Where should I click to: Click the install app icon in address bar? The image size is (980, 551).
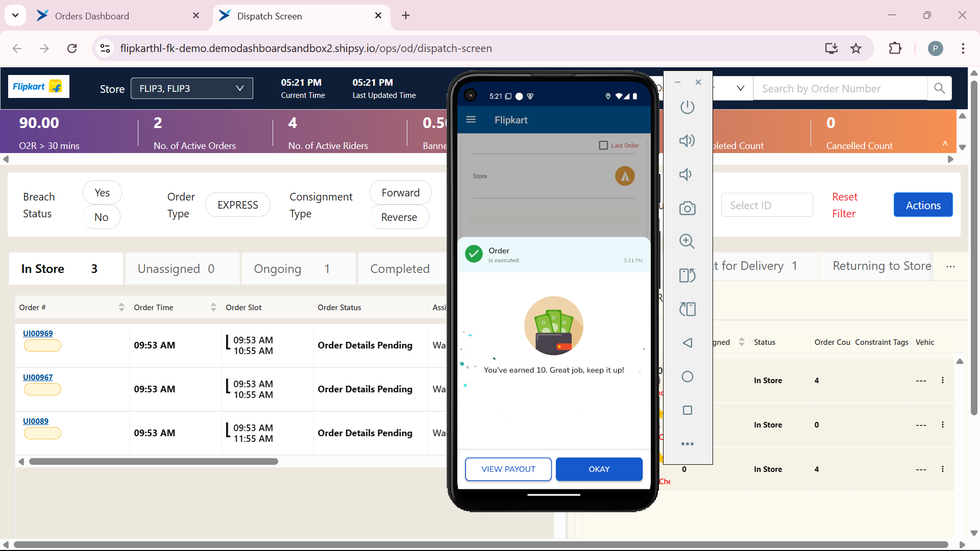pyautogui.click(x=831, y=48)
